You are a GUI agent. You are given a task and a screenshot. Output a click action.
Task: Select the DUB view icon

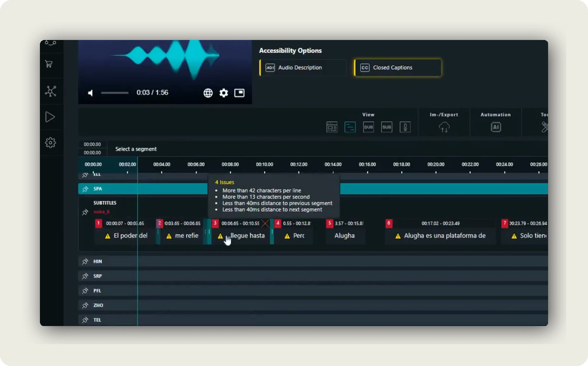pos(368,127)
